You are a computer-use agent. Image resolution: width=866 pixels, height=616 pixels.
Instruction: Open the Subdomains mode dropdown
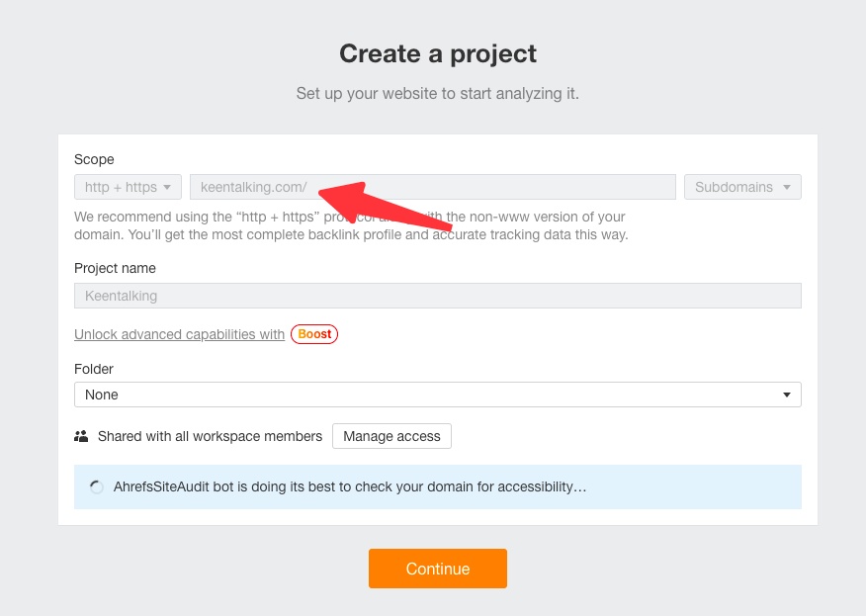click(x=741, y=187)
